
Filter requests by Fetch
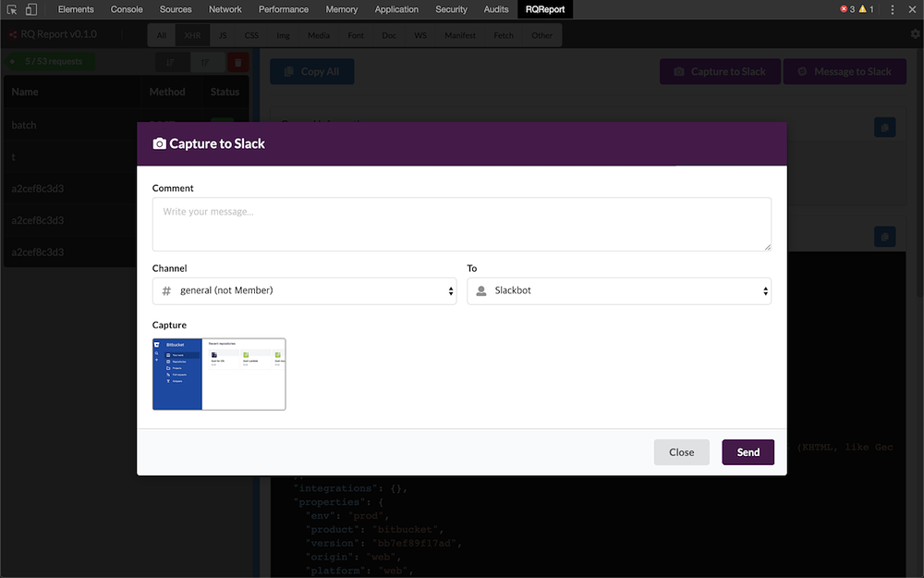[504, 35]
